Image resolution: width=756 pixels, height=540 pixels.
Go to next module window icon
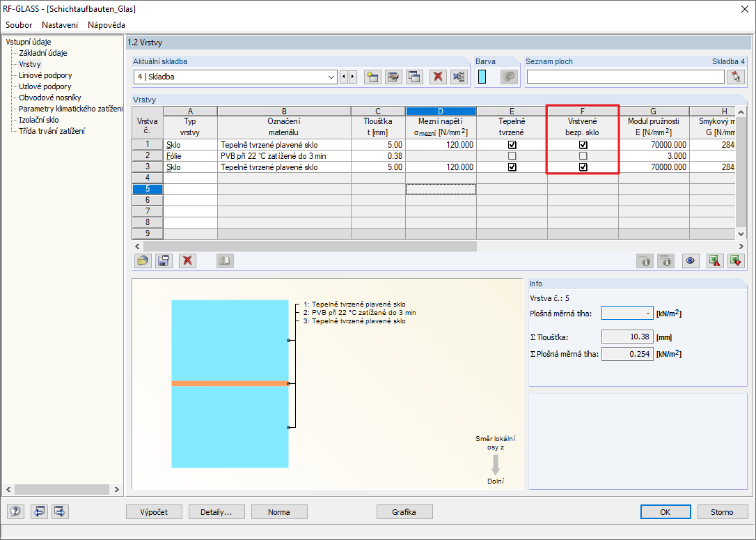pos(60,511)
